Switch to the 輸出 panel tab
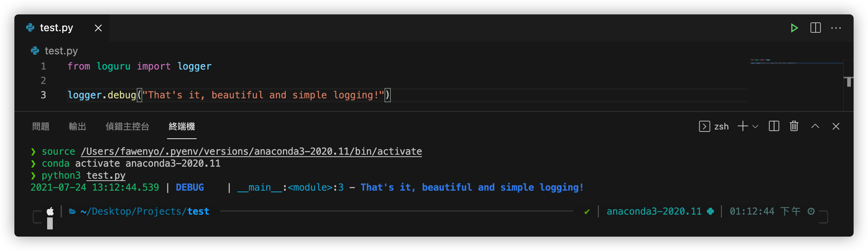The image size is (868, 251). click(78, 127)
